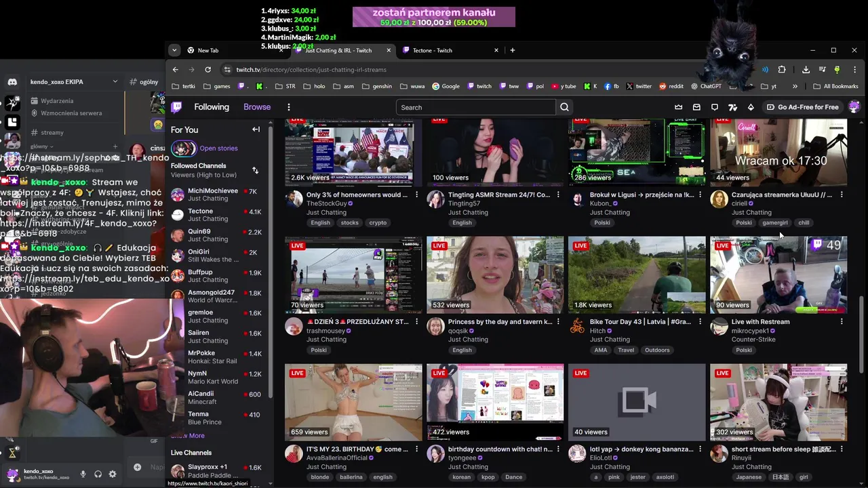Open All Bookmarks folder
The width and height of the screenshot is (868, 488).
[835, 86]
